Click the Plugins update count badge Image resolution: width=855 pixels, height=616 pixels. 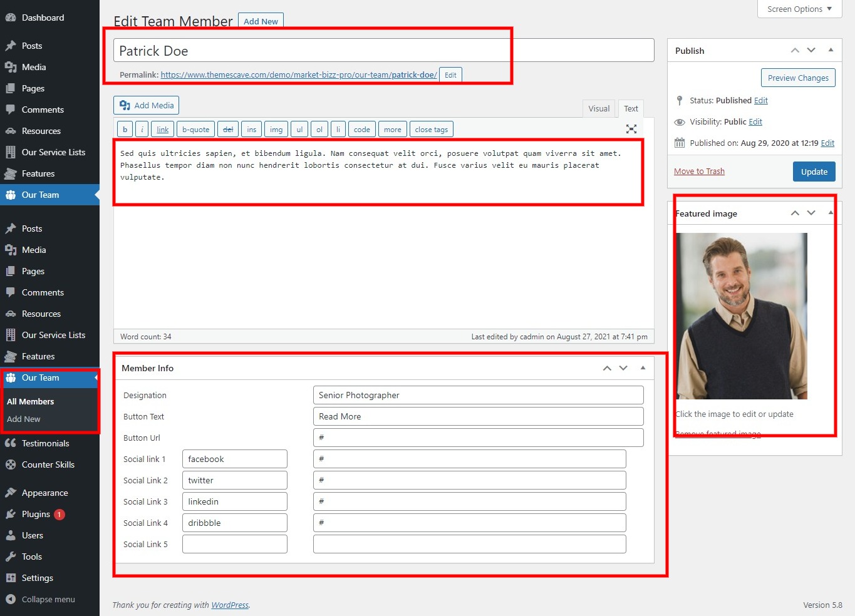point(60,514)
